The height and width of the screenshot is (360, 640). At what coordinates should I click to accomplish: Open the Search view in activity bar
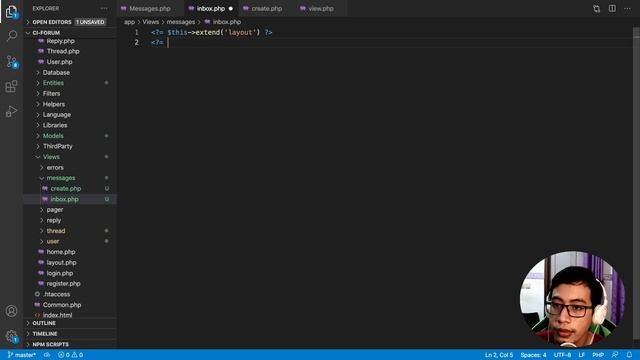(11, 36)
